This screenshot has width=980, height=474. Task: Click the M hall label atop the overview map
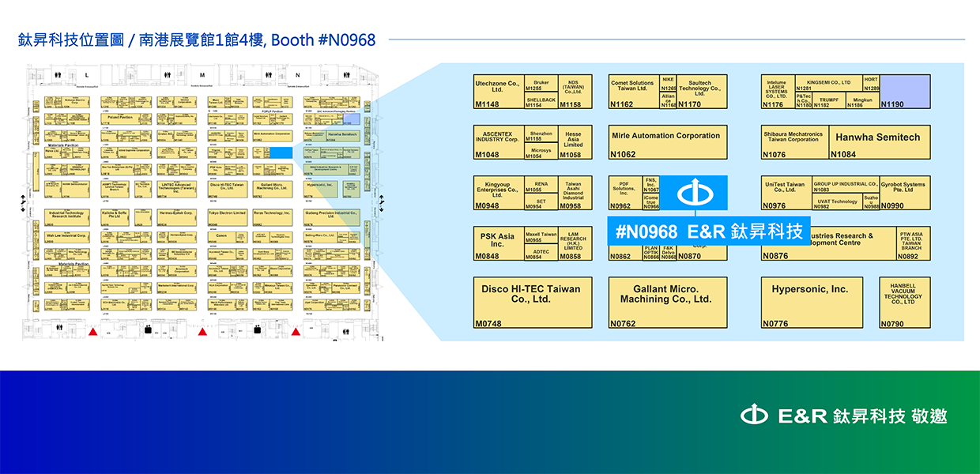202,75
